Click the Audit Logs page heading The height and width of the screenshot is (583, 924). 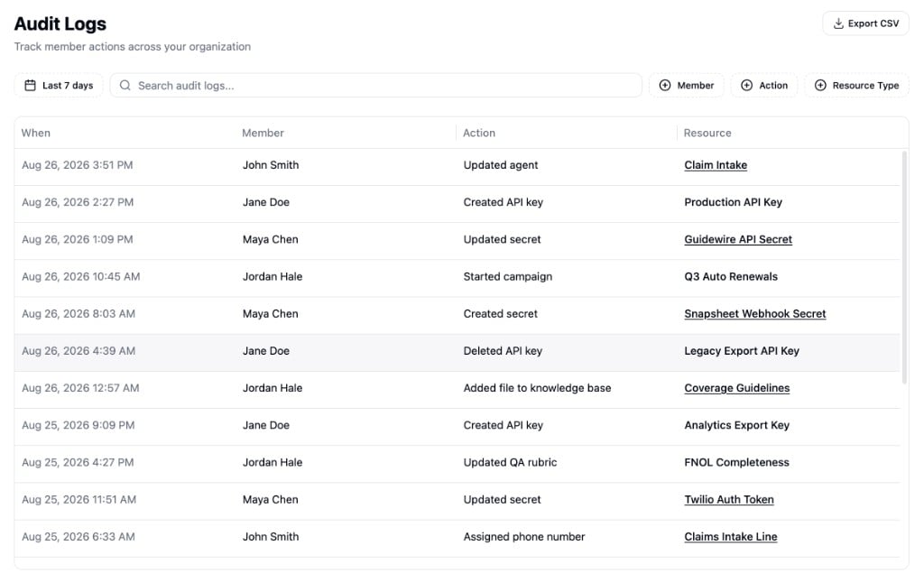pyautogui.click(x=60, y=24)
